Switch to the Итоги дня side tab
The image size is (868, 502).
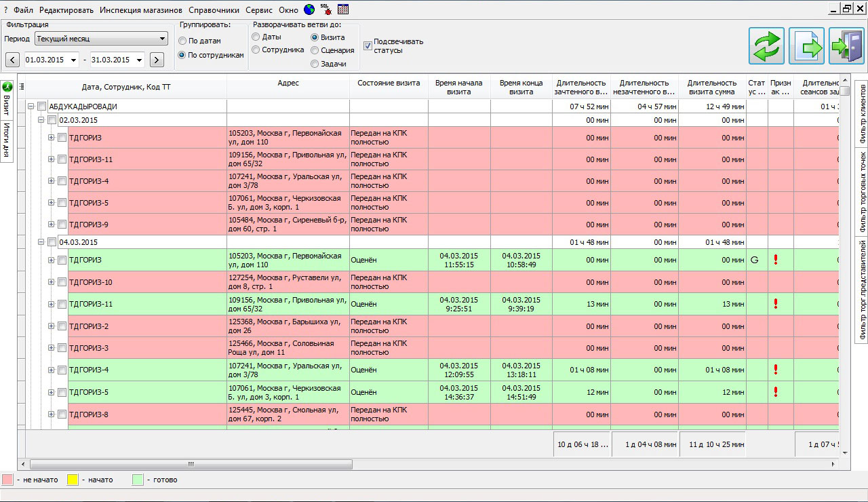(7, 140)
